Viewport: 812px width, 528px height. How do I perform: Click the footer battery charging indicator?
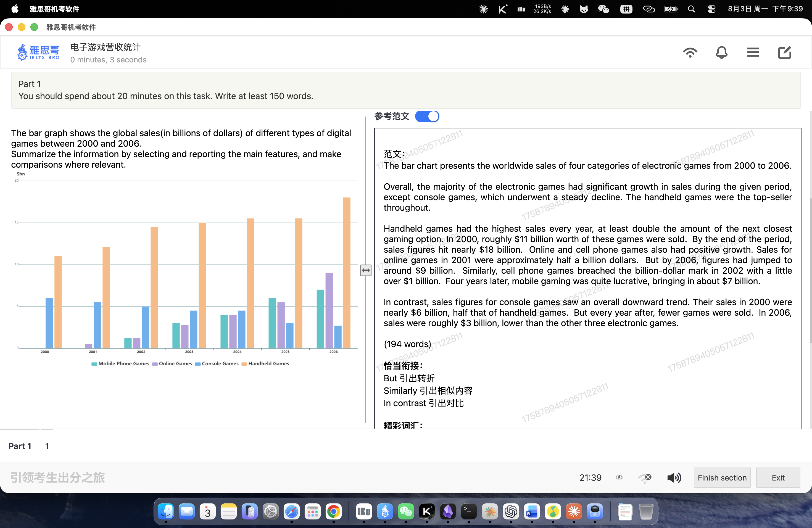point(619,477)
